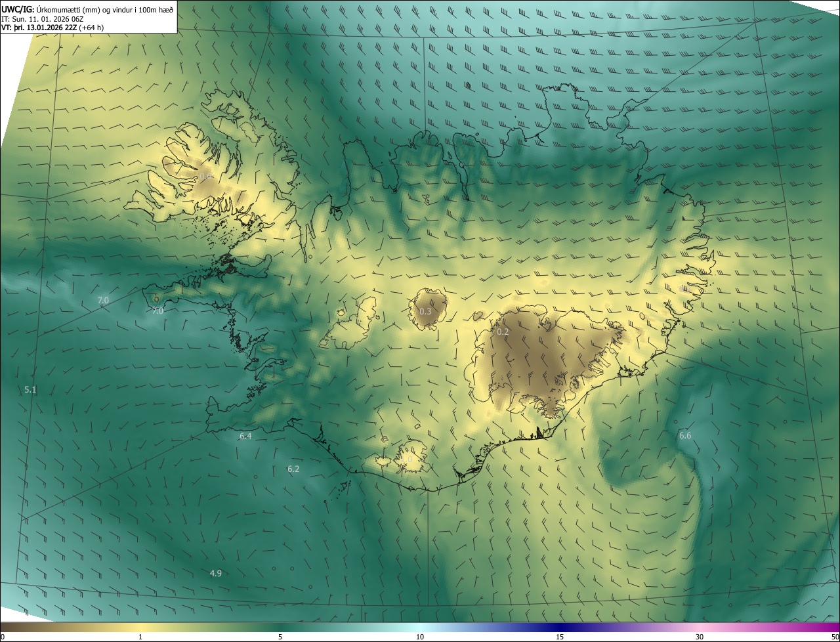The width and height of the screenshot is (840, 642).
Task: Click the '5' tick label on colorbar
Action: click(280, 637)
